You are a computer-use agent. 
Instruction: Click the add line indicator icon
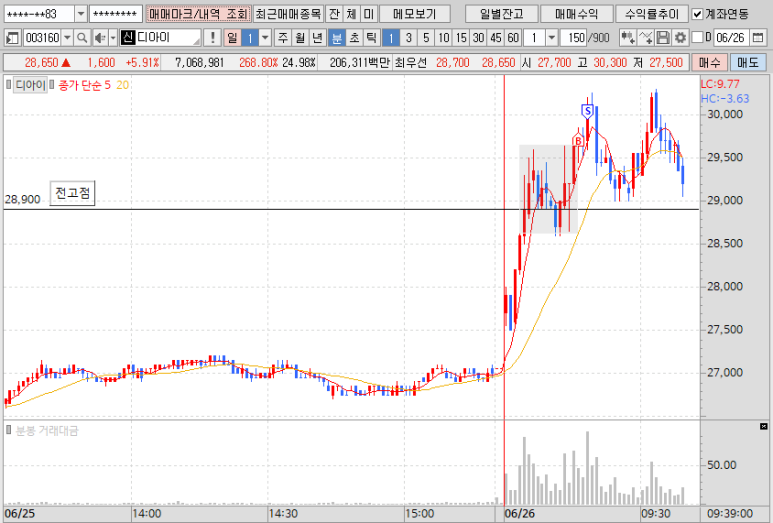coord(645,38)
